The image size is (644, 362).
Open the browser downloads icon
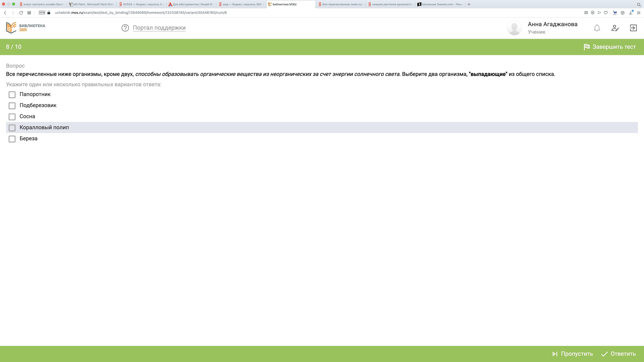631,13
